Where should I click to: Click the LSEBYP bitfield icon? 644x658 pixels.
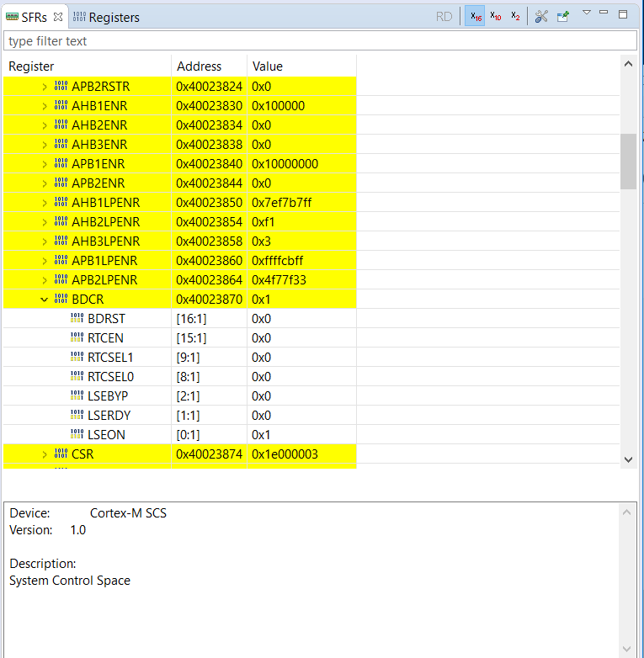coord(77,395)
